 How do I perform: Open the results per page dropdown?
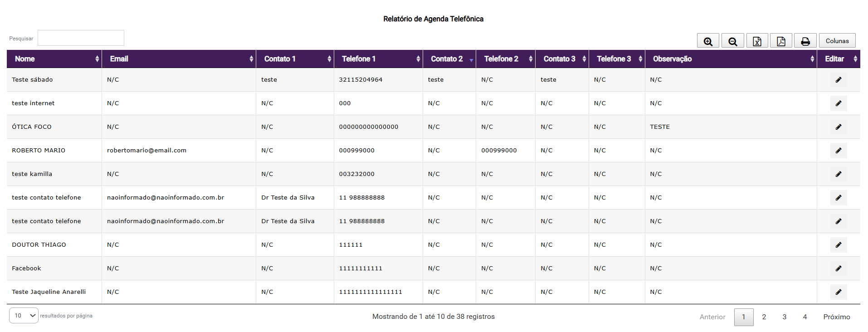point(24,316)
